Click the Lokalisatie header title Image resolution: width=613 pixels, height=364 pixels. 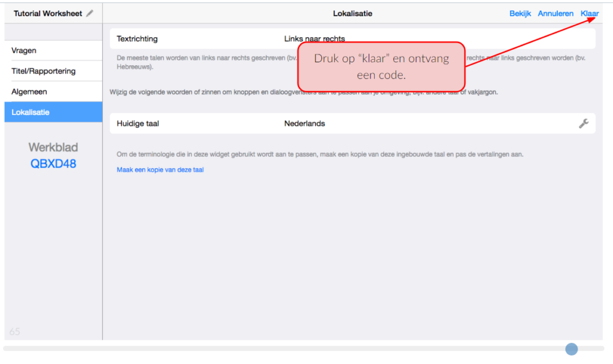point(353,13)
